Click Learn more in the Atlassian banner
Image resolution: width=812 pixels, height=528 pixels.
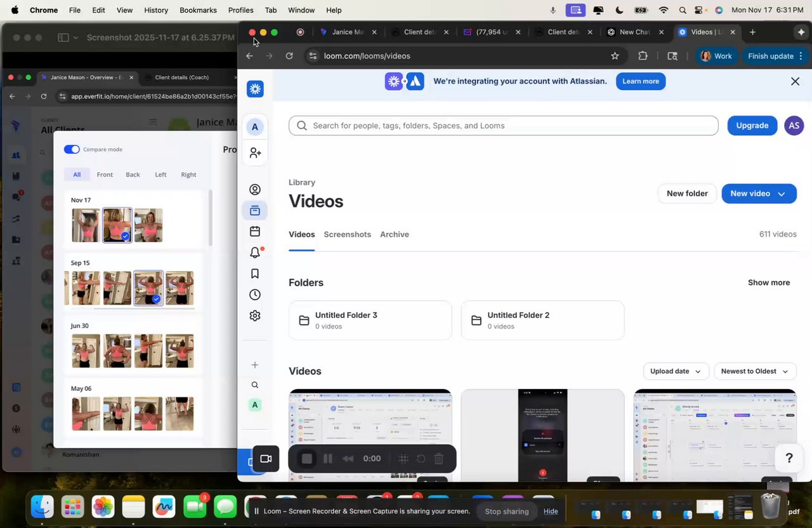tap(641, 81)
